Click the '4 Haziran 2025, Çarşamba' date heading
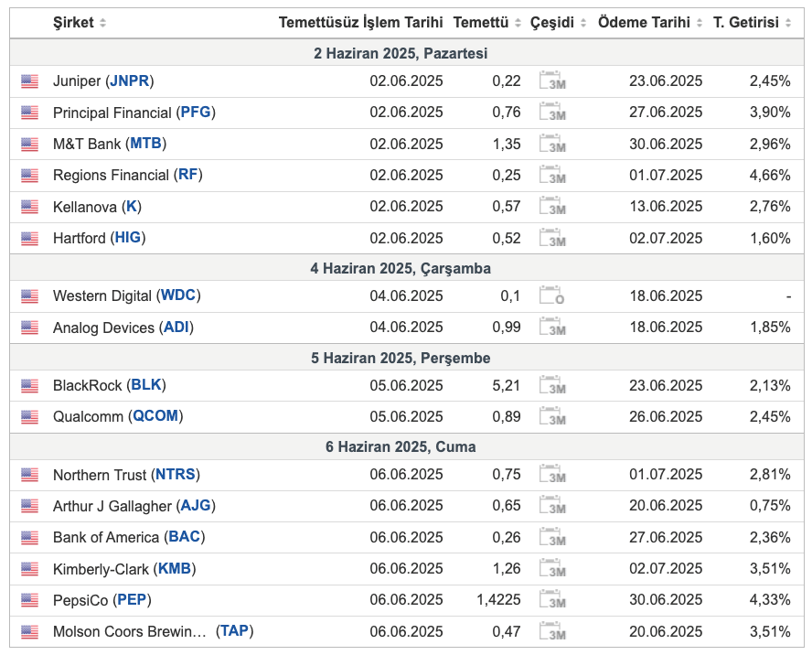Viewport: 812px width, 655px height. pyautogui.click(x=401, y=268)
